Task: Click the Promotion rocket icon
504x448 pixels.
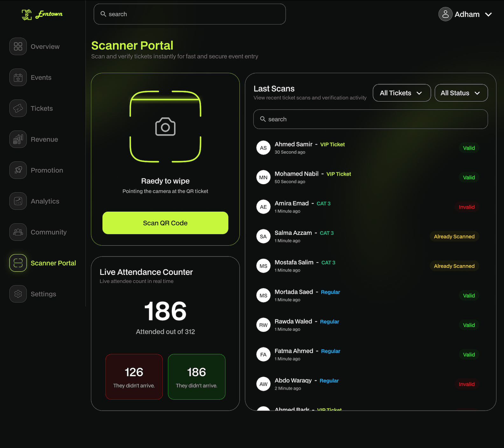Action: click(x=18, y=170)
